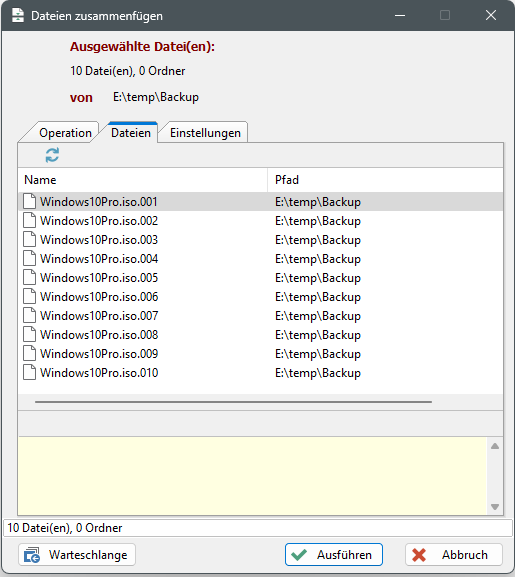This screenshot has height=577, width=515.
Task: Click file icon next to Windows10Pro.iso.010
Action: 29,372
